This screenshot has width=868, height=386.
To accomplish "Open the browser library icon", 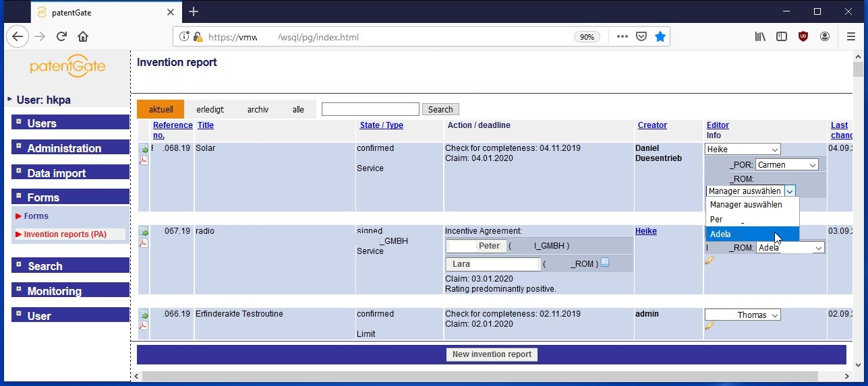I will point(760,36).
